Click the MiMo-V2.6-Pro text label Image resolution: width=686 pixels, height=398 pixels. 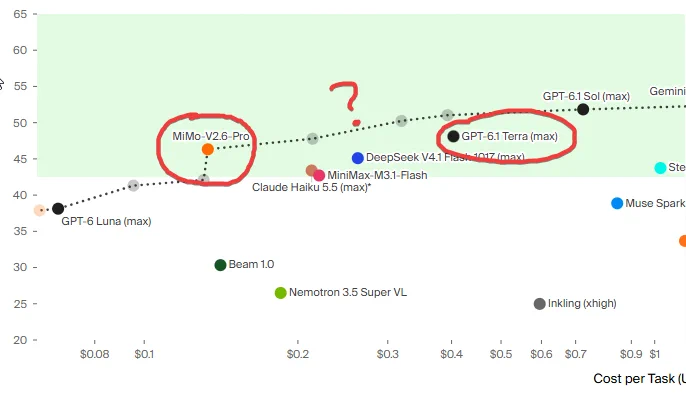[x=211, y=136]
